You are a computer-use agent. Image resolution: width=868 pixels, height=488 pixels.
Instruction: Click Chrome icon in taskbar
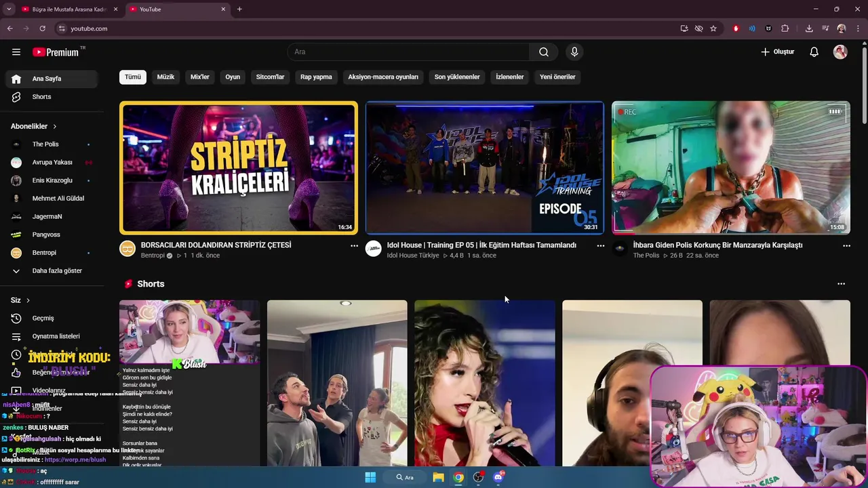[458, 477]
